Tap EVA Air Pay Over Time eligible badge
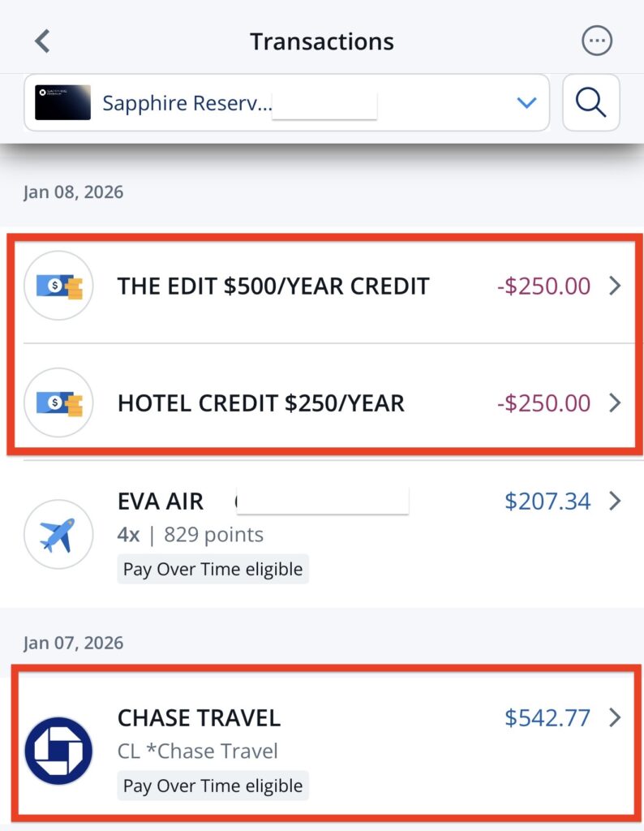 [213, 569]
